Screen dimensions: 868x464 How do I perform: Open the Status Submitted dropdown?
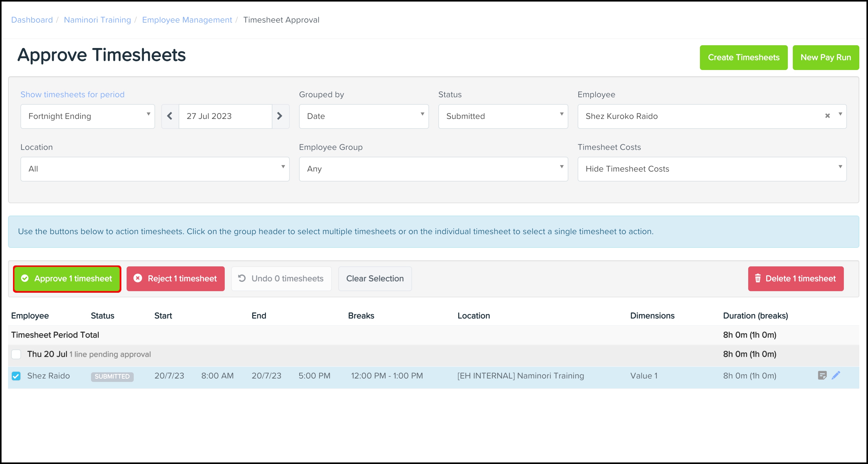pos(503,116)
